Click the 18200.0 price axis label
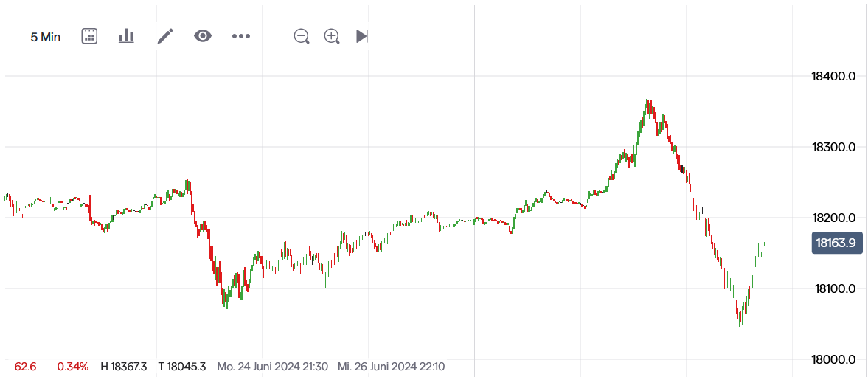868x377 pixels. pos(833,218)
